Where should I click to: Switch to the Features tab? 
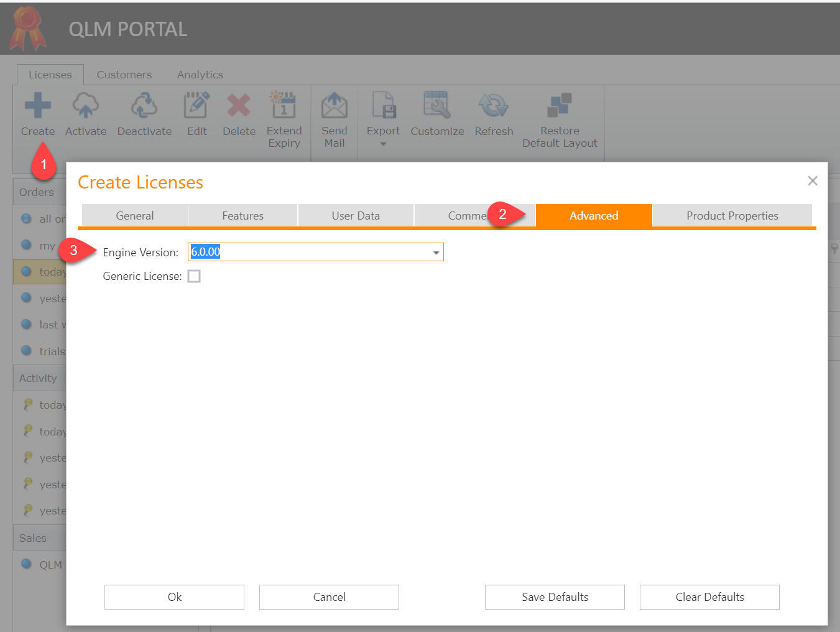(242, 215)
